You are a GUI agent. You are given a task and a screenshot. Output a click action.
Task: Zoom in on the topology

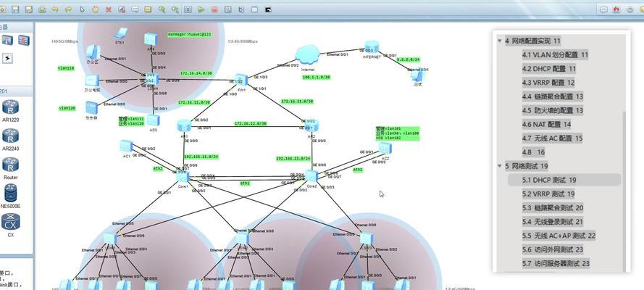(162, 9)
